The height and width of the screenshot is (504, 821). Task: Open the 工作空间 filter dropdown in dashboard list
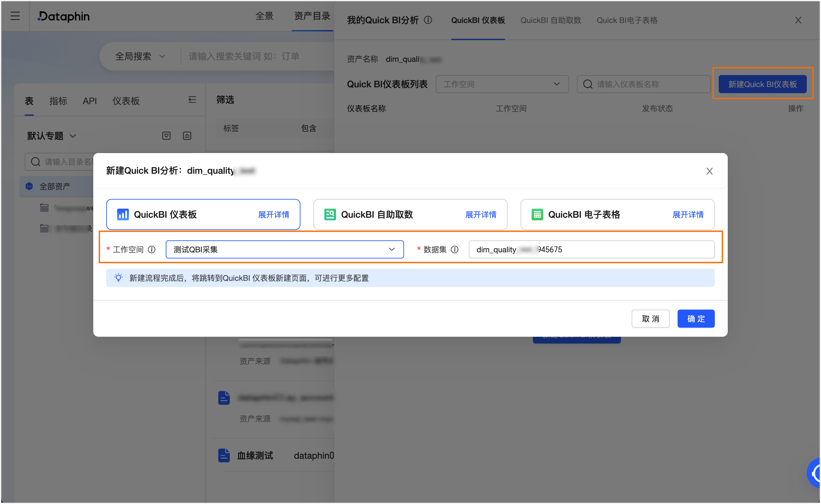pos(502,84)
